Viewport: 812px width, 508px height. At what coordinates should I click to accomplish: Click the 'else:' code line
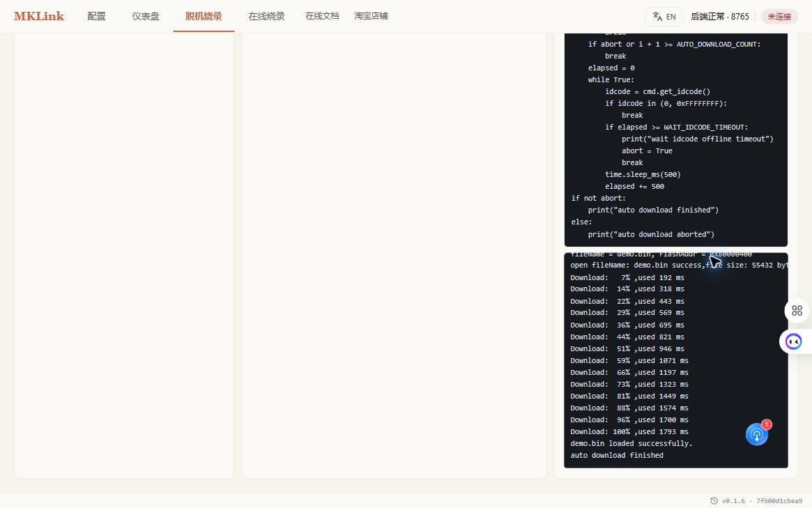[x=581, y=222]
